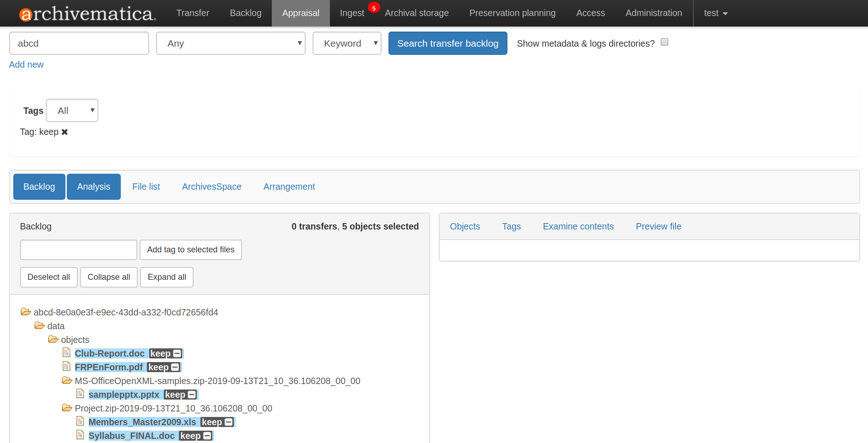
Task: Enable "Show metadata & logs directories?" checkbox
Action: (x=664, y=42)
